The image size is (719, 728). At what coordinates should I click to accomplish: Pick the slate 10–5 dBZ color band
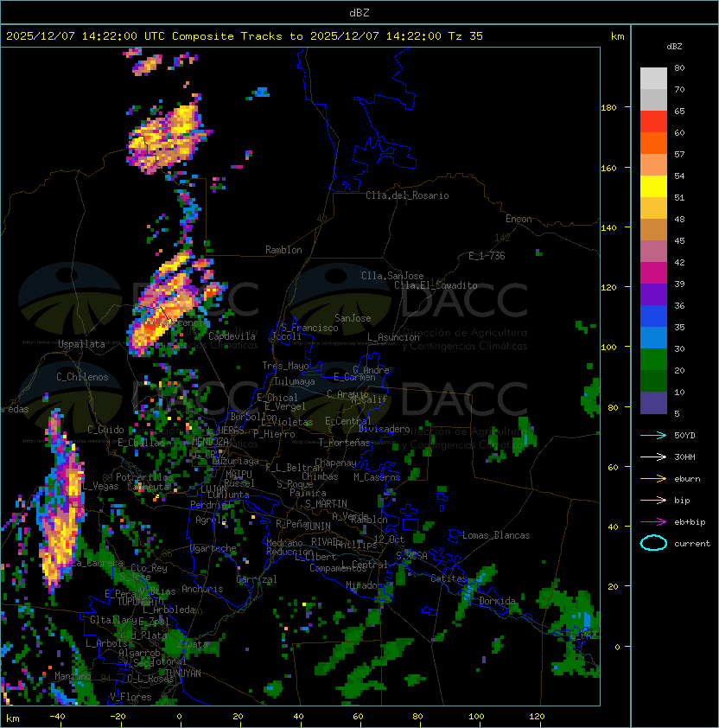click(x=653, y=403)
